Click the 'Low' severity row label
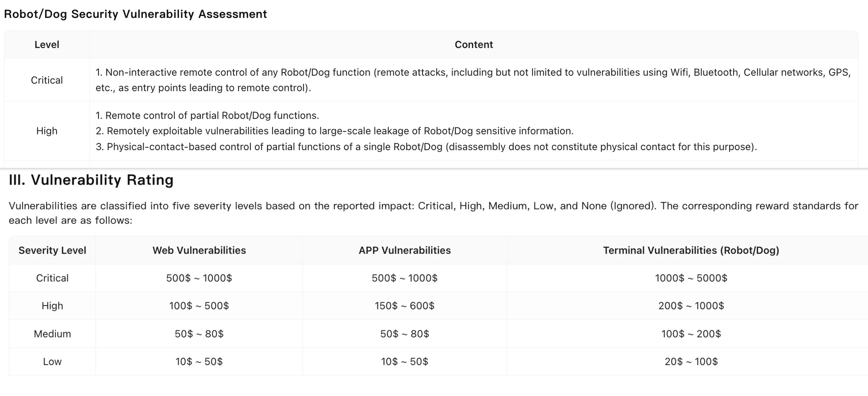This screenshot has width=868, height=396. coord(52,362)
